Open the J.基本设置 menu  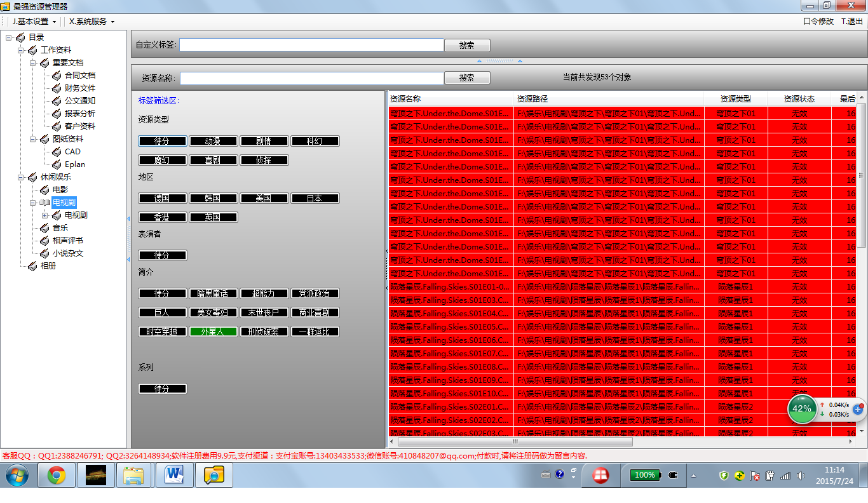[x=34, y=21]
